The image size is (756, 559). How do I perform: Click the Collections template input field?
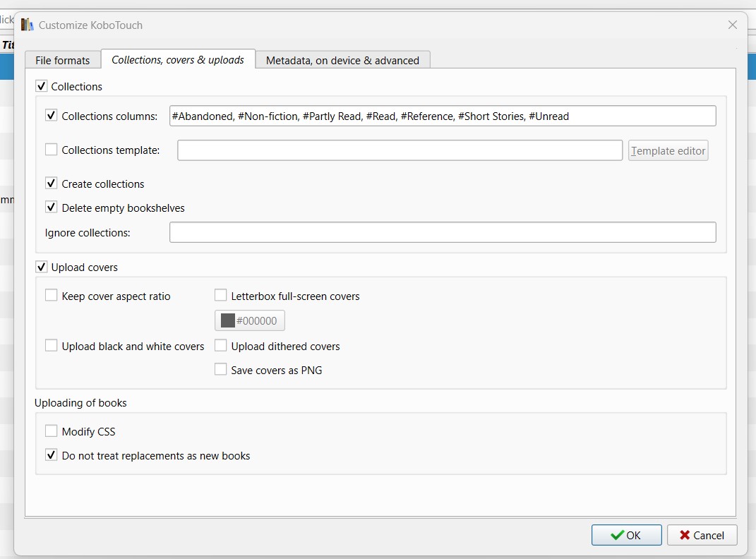tap(400, 150)
